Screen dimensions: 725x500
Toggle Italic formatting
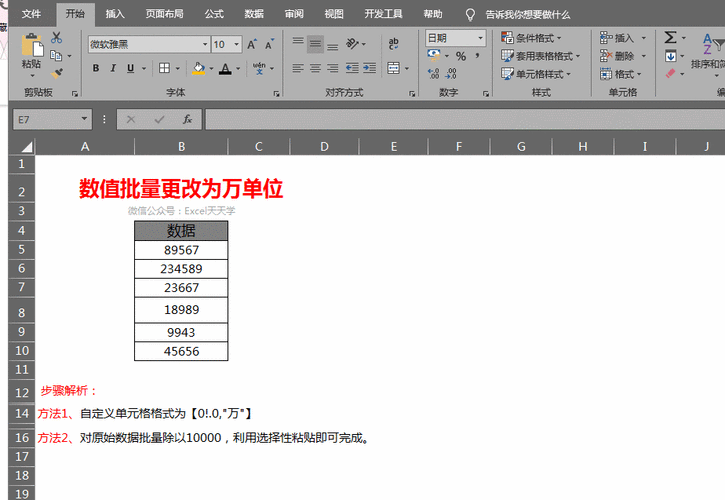pyautogui.click(x=113, y=68)
